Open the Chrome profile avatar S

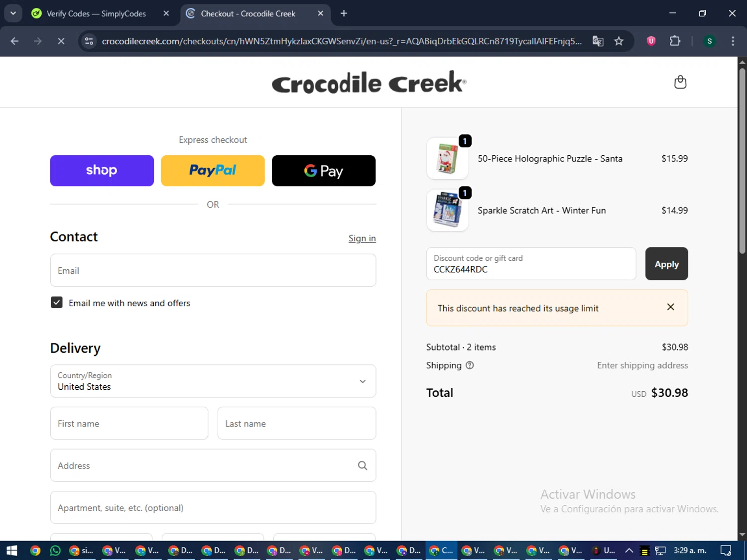(x=709, y=41)
